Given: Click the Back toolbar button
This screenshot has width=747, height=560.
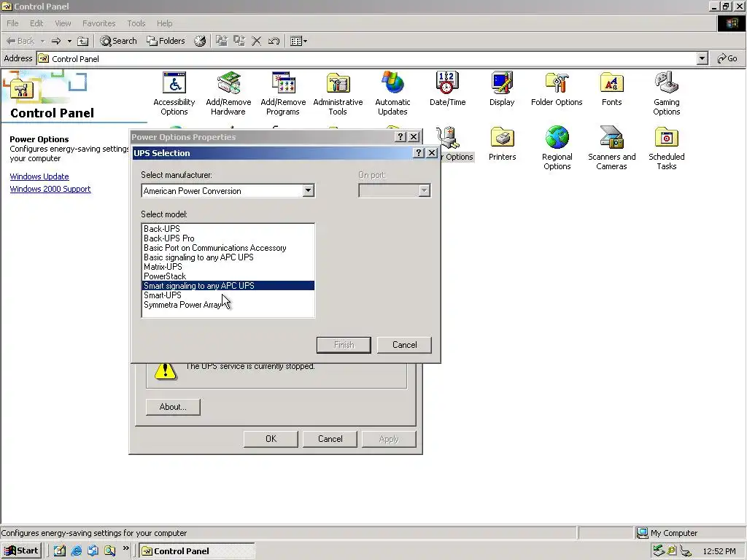Looking at the screenshot, I should tap(20, 41).
